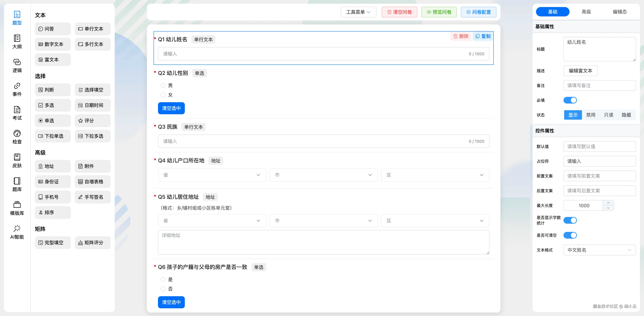This screenshot has width=644, height=316.
Task: Insert a 矩阵评分 question
Action: pos(93,242)
